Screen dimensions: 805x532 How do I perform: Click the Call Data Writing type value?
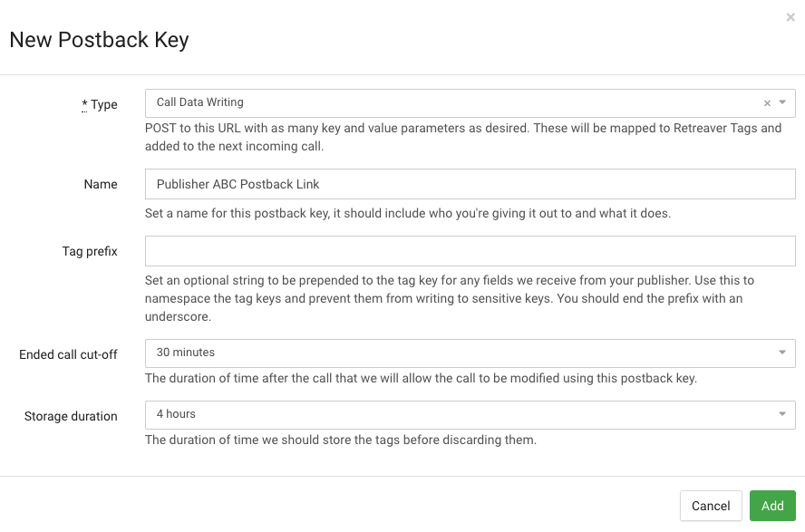(x=200, y=103)
